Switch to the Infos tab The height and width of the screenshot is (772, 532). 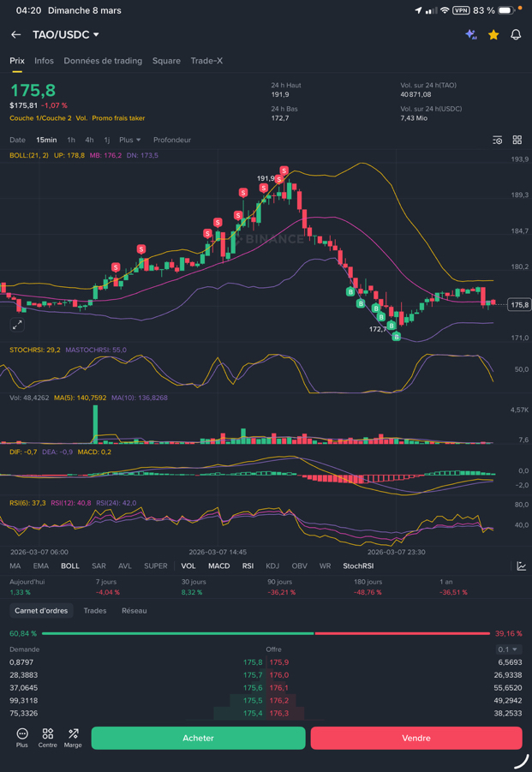click(x=44, y=61)
